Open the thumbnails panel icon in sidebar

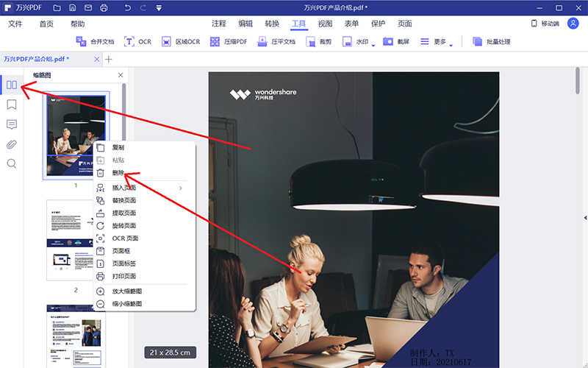[x=12, y=85]
